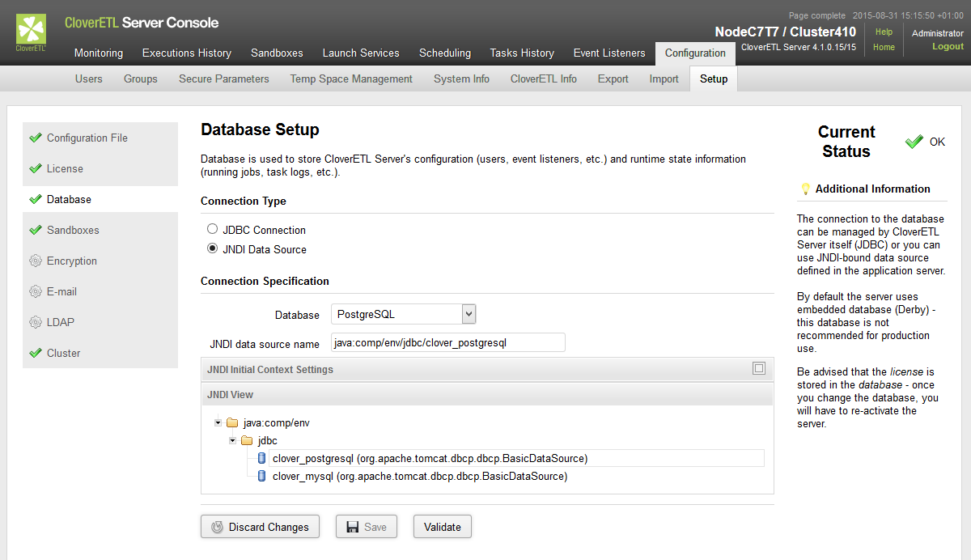
Task: Open the Database type dropdown
Action: [x=469, y=314]
